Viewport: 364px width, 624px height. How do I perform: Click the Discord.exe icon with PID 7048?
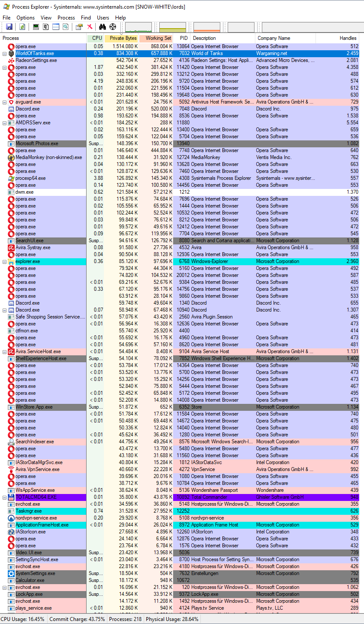coord(11,109)
